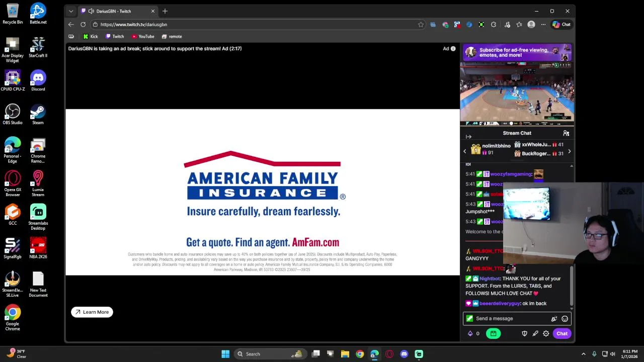Refresh the Twitch page

tap(83, 24)
